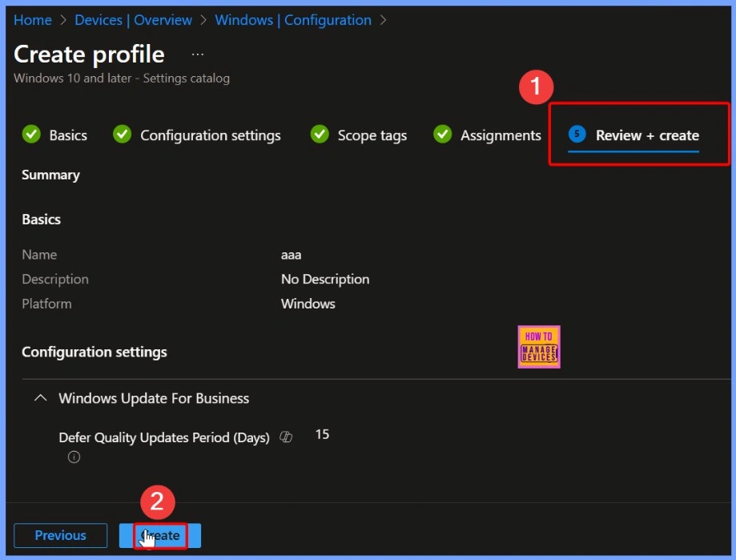Click the green checkmark beside Assignments
This screenshot has width=736, height=560.
pos(443,135)
